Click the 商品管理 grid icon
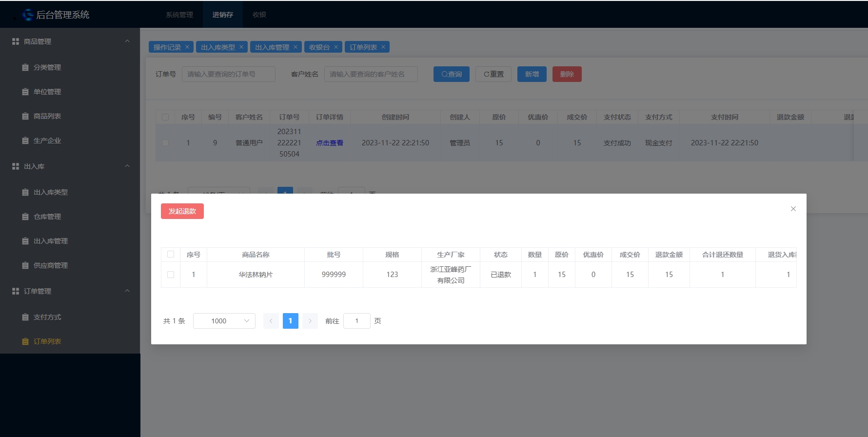Screen dimensions: 868x437 (16, 41)
